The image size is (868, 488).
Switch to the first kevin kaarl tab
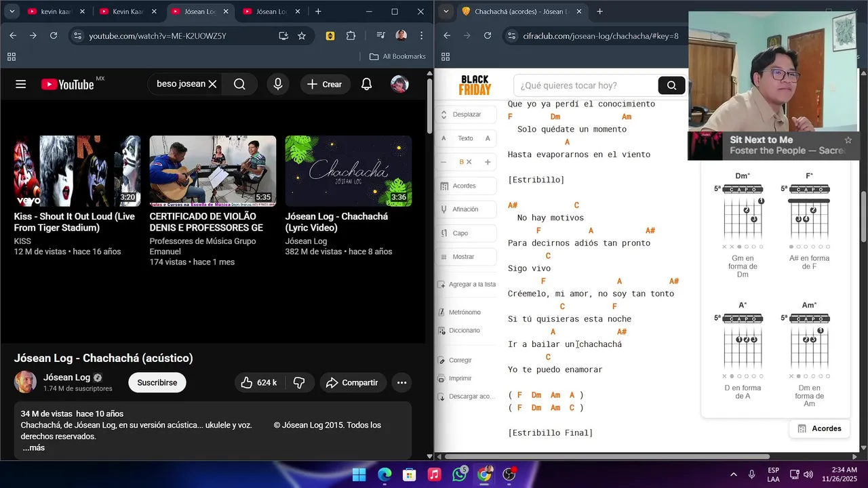click(56, 12)
